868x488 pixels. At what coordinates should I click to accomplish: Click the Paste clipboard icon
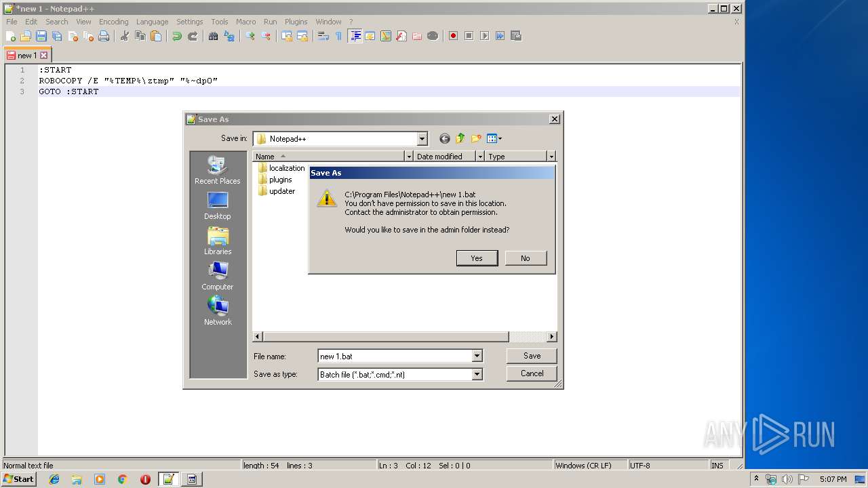156,36
